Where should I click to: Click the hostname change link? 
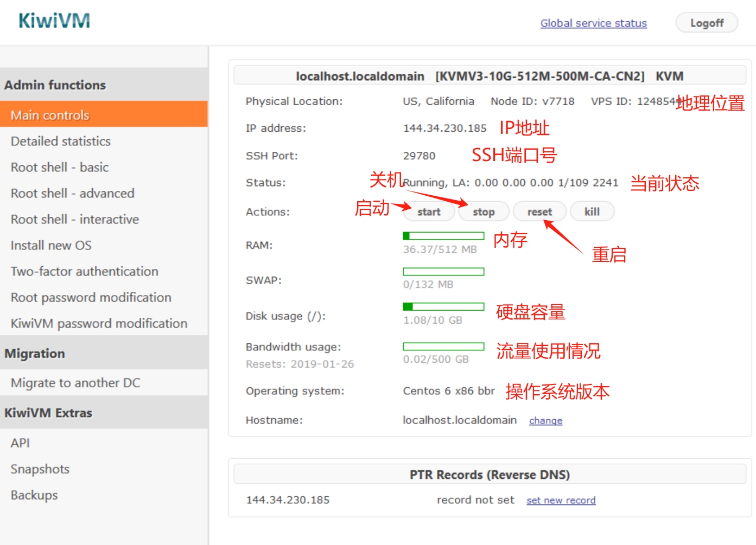[545, 421]
